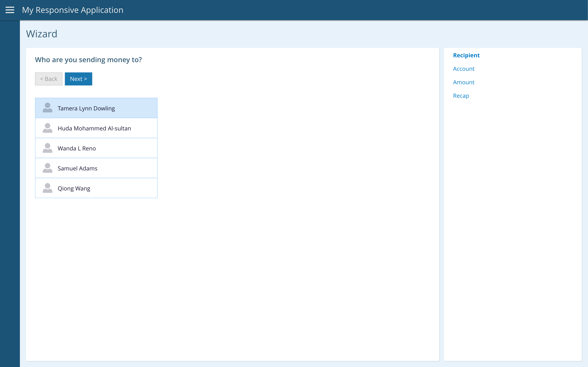This screenshot has height=367, width=588.
Task: Pick Samuel Adams from recipient list
Action: 78,168
